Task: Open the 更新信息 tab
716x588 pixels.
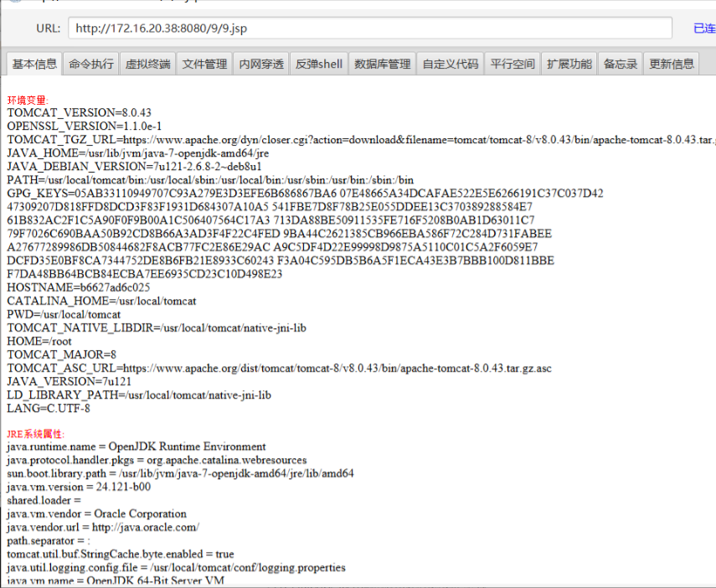Action: (672, 64)
